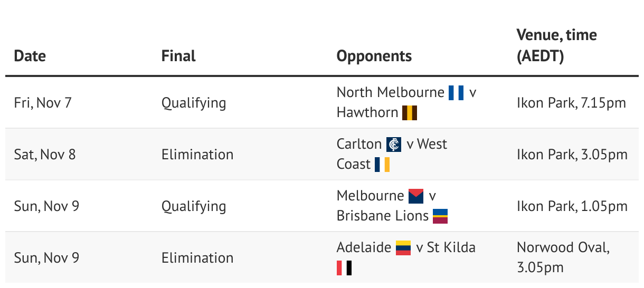The height and width of the screenshot is (288, 644).
Task: Click the Norwood Oval, 3.05pm venue cell
Action: pyautogui.click(x=563, y=257)
